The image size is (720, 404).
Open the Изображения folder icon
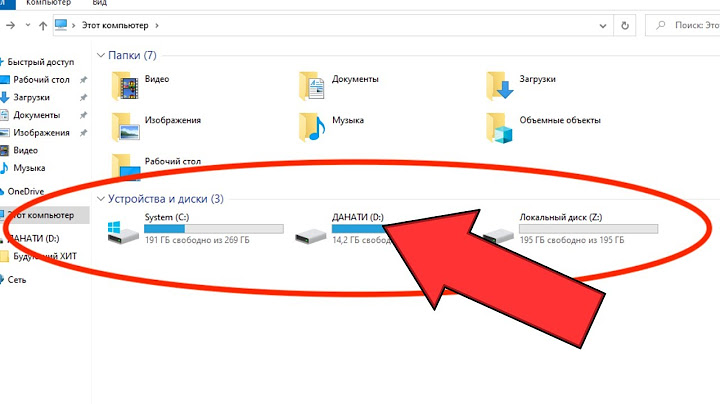(126, 127)
